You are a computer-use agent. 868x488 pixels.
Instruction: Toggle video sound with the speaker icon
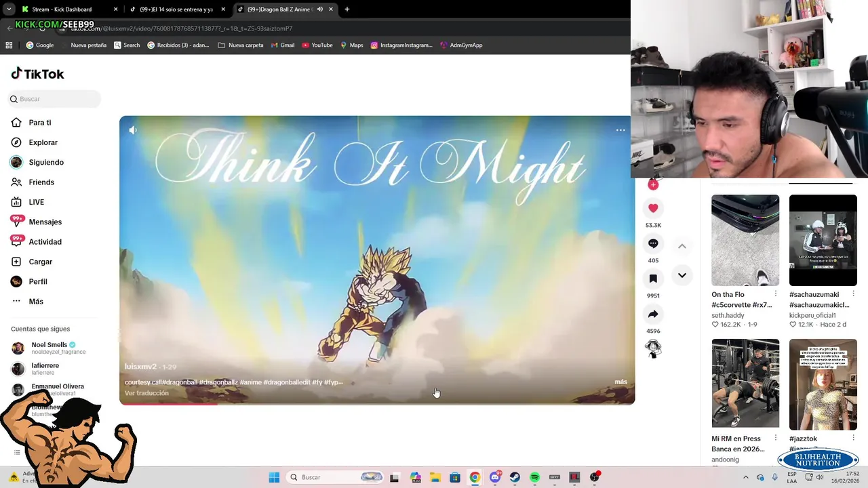pyautogui.click(x=133, y=130)
